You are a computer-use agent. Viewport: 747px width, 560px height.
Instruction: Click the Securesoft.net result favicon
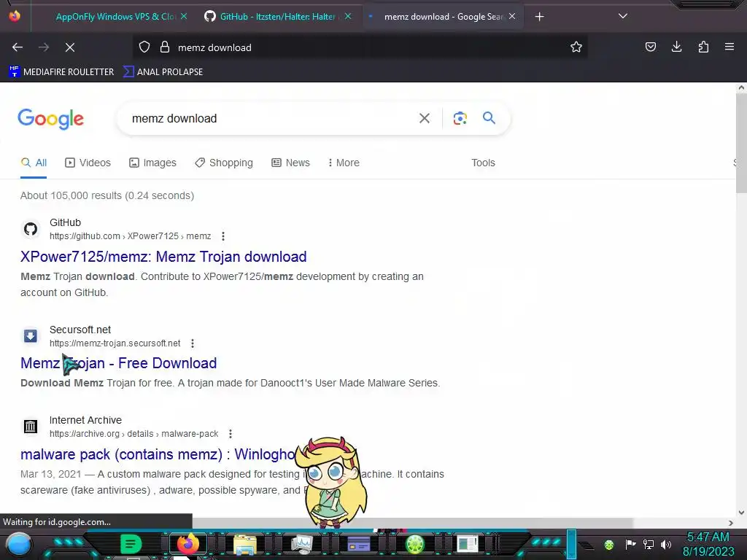click(x=31, y=336)
